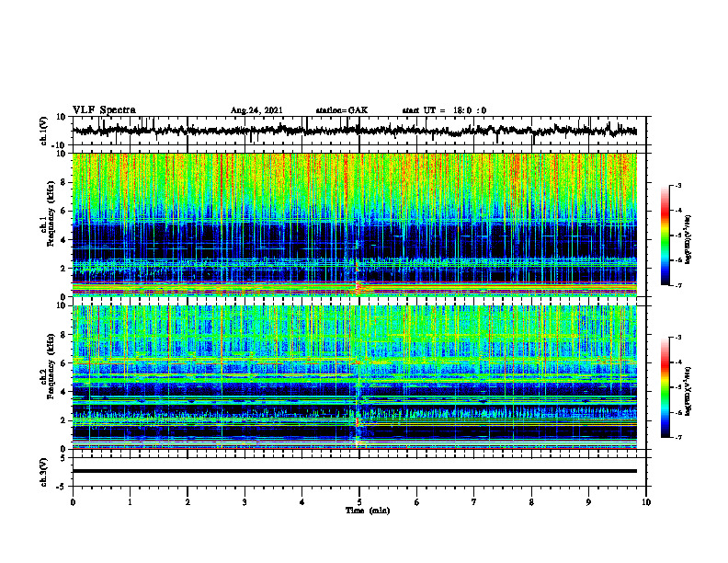Click the ch.2 colorbar's "-3" tick label

point(678,338)
